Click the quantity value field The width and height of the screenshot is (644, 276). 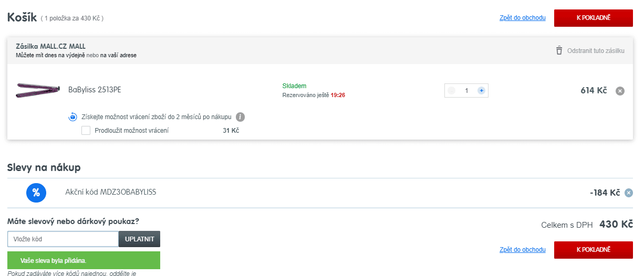(466, 91)
